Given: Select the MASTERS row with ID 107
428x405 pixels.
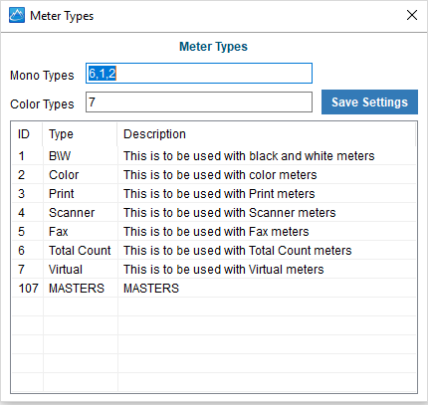Looking at the screenshot, I should [214, 288].
